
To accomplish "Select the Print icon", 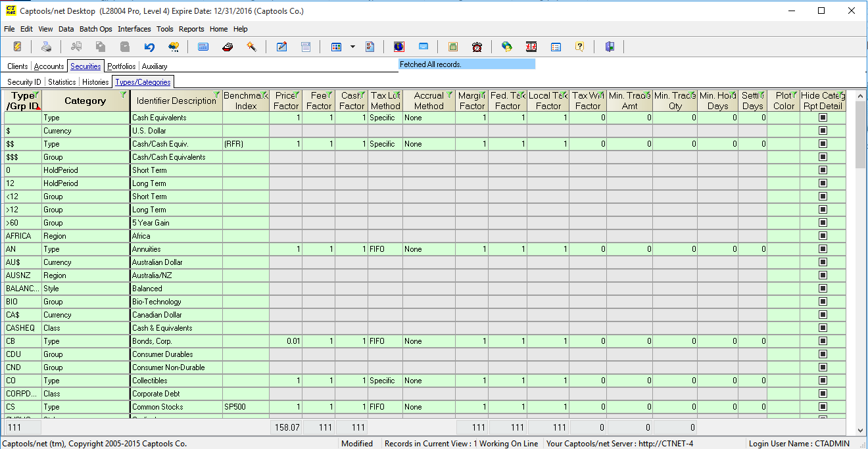I will pos(46,46).
